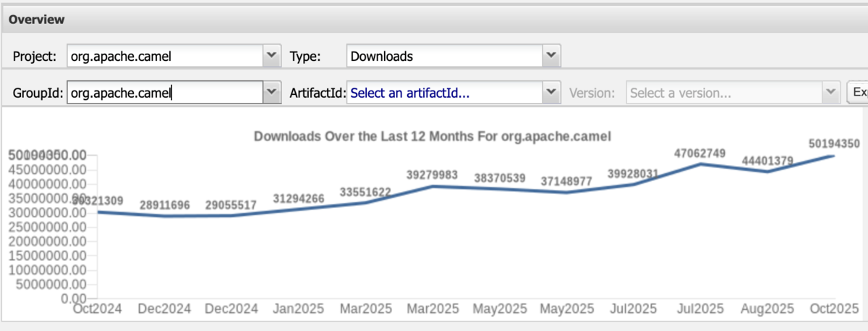Viewport: 868px width, 331px height.
Task: Click the GroupId text field
Action: (164, 93)
